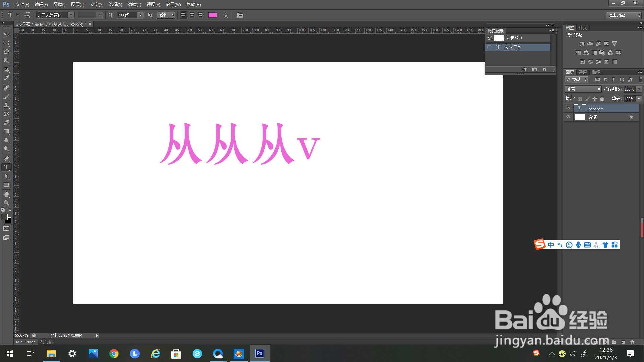Screen dimensions: 644x362
Task: Hide the 从从从v text layer
Action: click(x=568, y=108)
